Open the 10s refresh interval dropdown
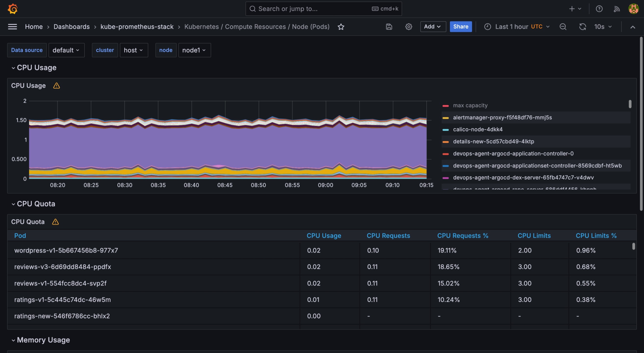The width and height of the screenshot is (644, 353). [x=603, y=27]
